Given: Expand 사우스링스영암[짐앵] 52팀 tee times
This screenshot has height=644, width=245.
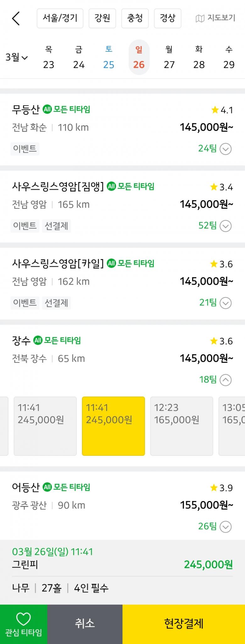Looking at the screenshot, I should click(226, 226).
